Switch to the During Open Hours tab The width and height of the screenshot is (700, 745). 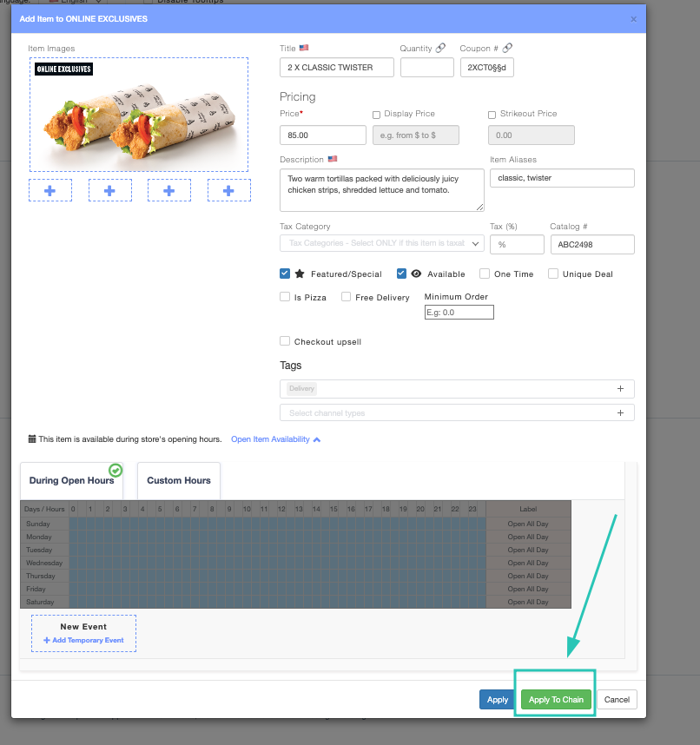point(72,480)
